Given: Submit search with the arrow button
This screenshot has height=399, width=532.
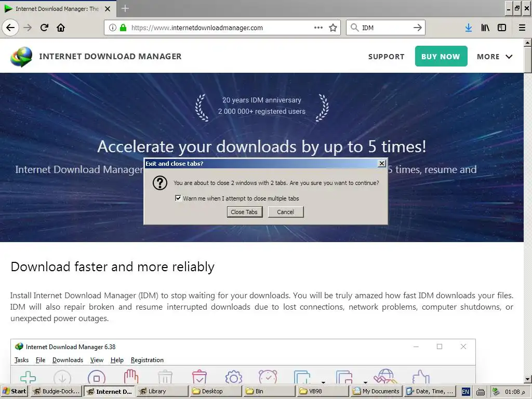Looking at the screenshot, I should (418, 28).
